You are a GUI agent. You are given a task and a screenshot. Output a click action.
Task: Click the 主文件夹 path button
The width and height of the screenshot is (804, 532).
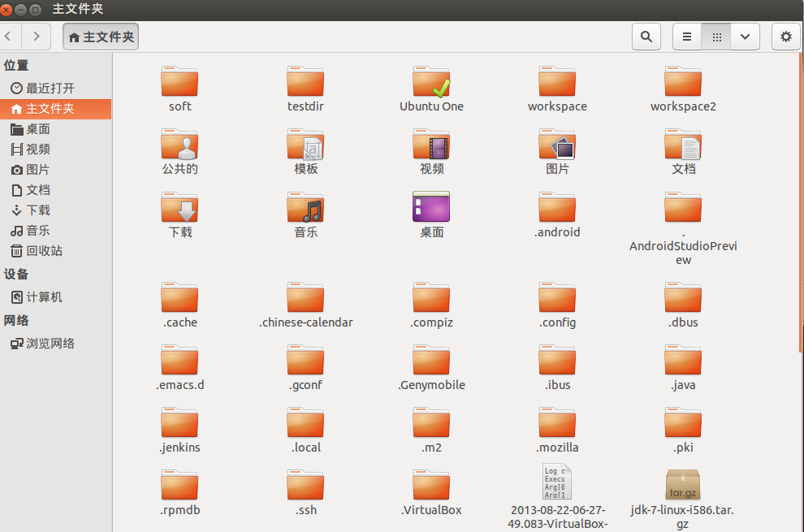(100, 36)
